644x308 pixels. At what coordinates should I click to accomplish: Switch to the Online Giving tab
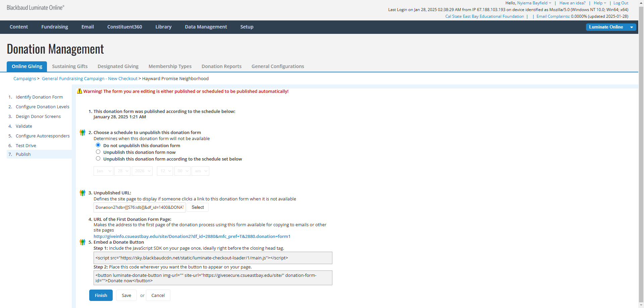tap(27, 66)
